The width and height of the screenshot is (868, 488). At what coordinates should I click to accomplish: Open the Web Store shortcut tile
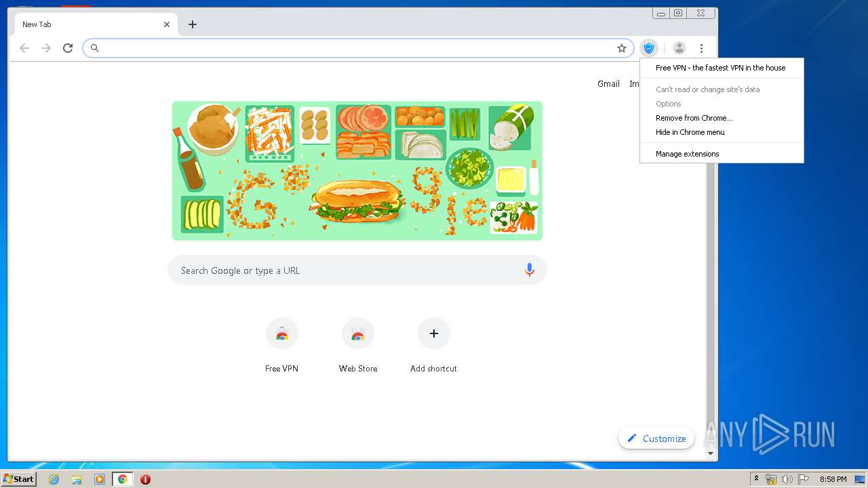pos(358,346)
